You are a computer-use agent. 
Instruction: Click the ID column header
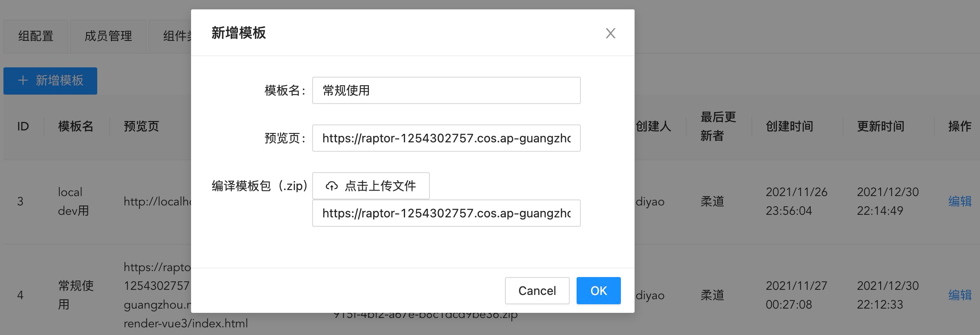pyautogui.click(x=23, y=126)
